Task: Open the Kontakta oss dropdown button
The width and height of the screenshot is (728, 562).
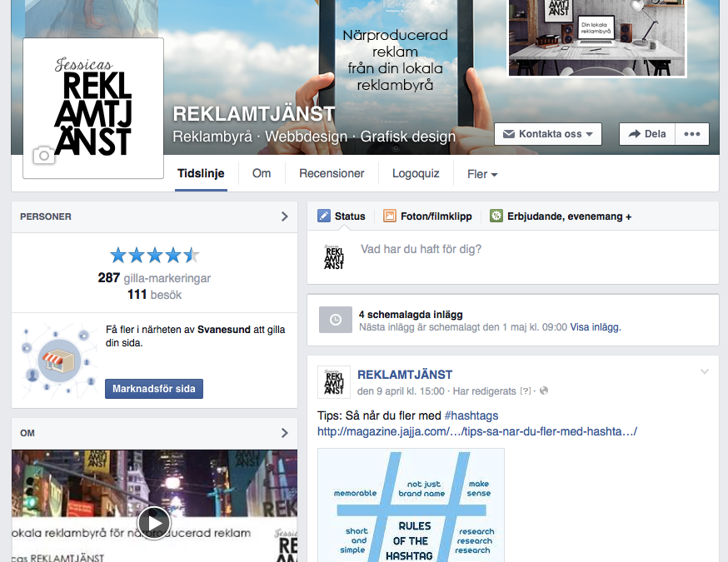Action: tap(548, 134)
